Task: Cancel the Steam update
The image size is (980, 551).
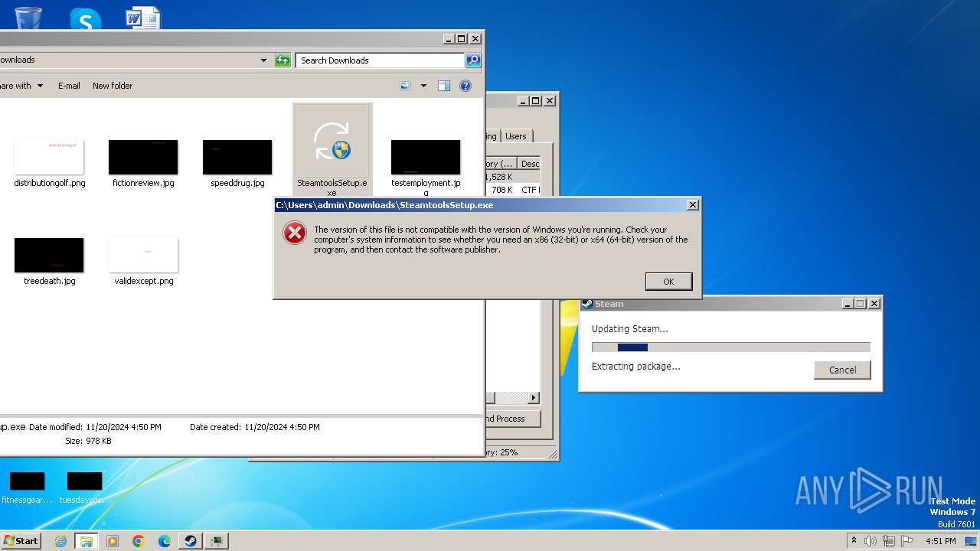Action: pyautogui.click(x=842, y=370)
